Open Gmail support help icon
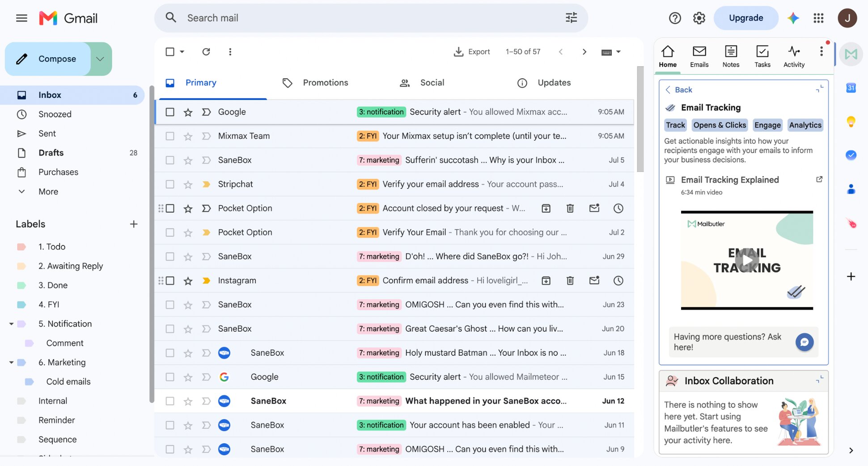 click(675, 18)
